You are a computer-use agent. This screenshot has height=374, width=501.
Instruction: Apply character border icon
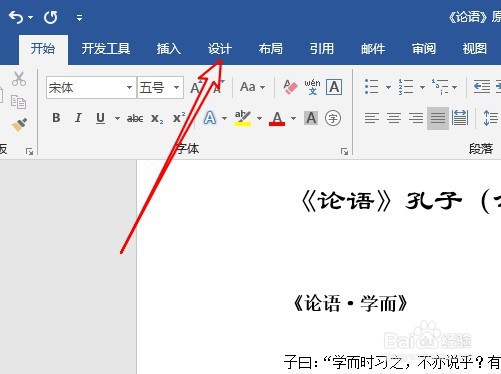334,87
